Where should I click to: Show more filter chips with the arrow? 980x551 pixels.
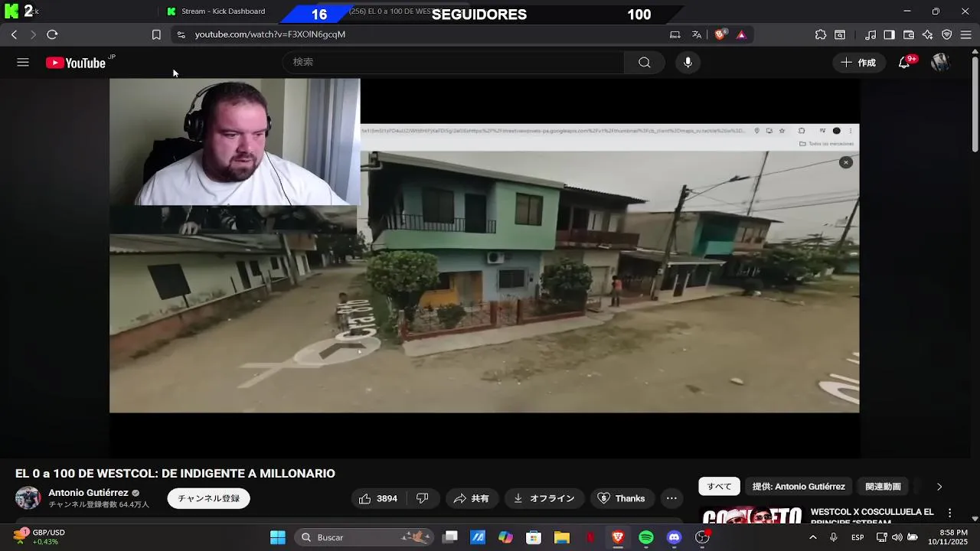(939, 487)
